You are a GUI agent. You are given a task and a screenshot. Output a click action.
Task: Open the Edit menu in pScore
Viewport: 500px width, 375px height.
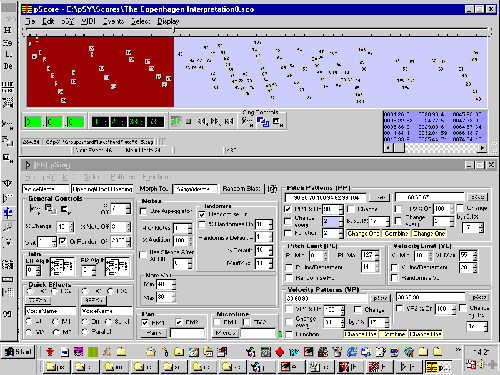coord(48,21)
